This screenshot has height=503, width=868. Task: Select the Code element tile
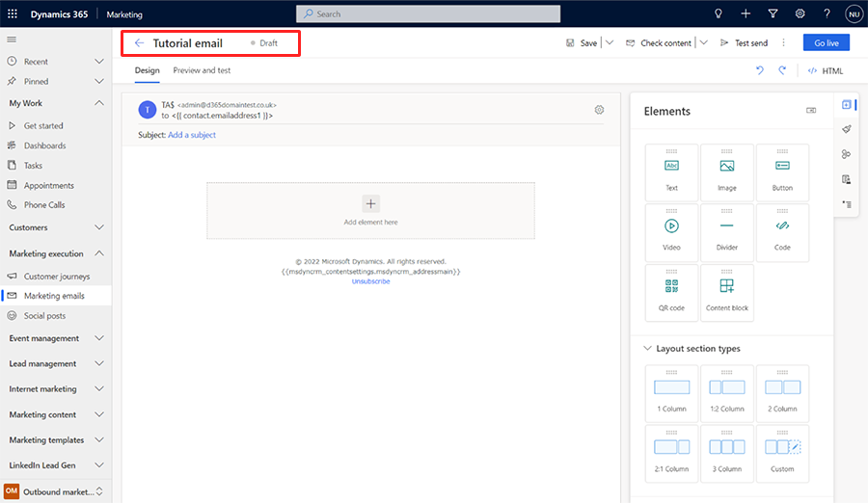pos(782,232)
